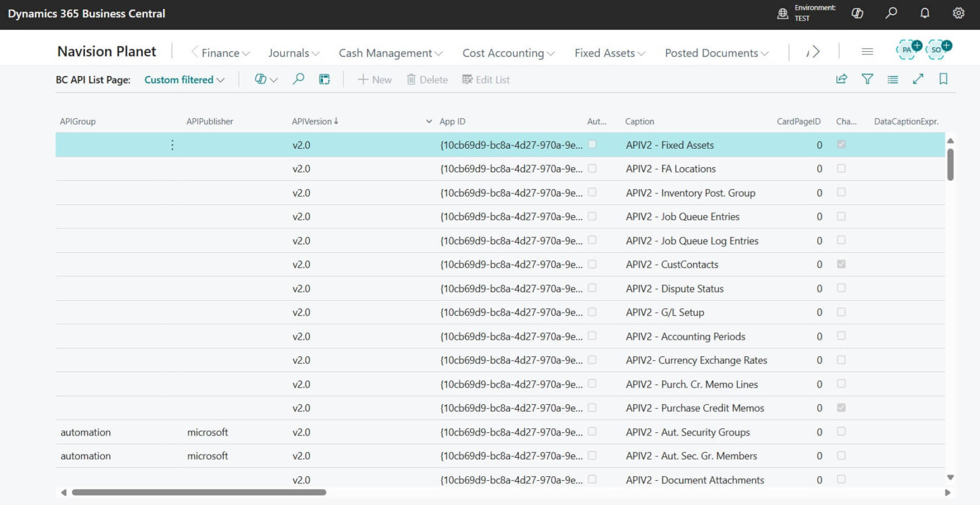This screenshot has width=980, height=505.
Task: Clear the checked box on Purchase Credit Memos row
Action: 841,407
